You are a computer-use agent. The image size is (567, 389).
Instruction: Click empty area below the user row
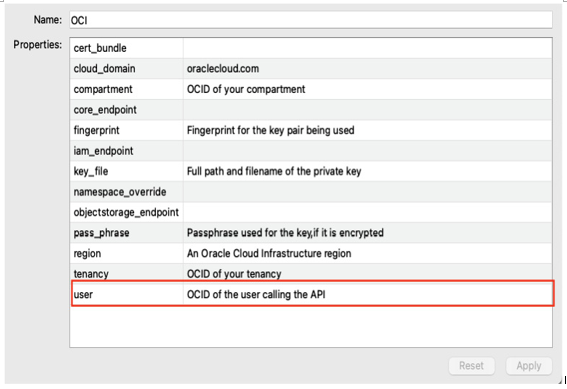(311, 326)
